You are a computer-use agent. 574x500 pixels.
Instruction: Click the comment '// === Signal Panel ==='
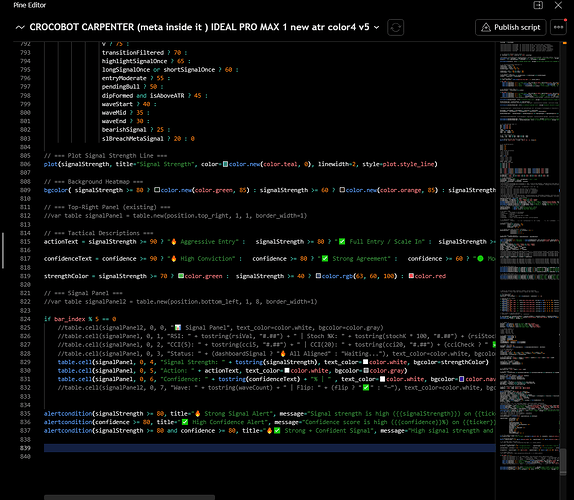point(83,293)
